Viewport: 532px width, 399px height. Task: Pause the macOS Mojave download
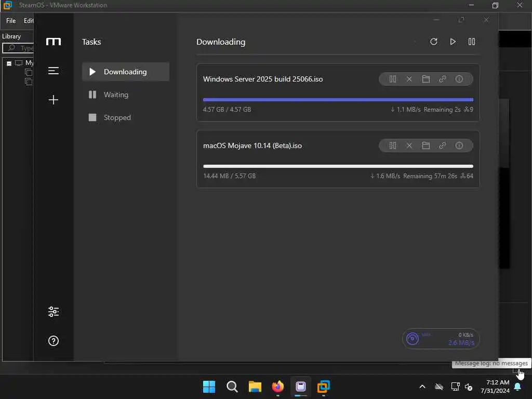(393, 145)
